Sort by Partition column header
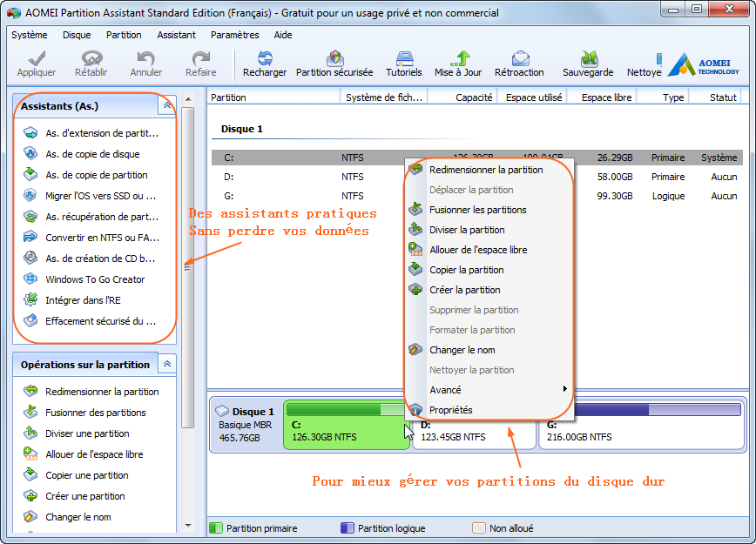 point(273,97)
